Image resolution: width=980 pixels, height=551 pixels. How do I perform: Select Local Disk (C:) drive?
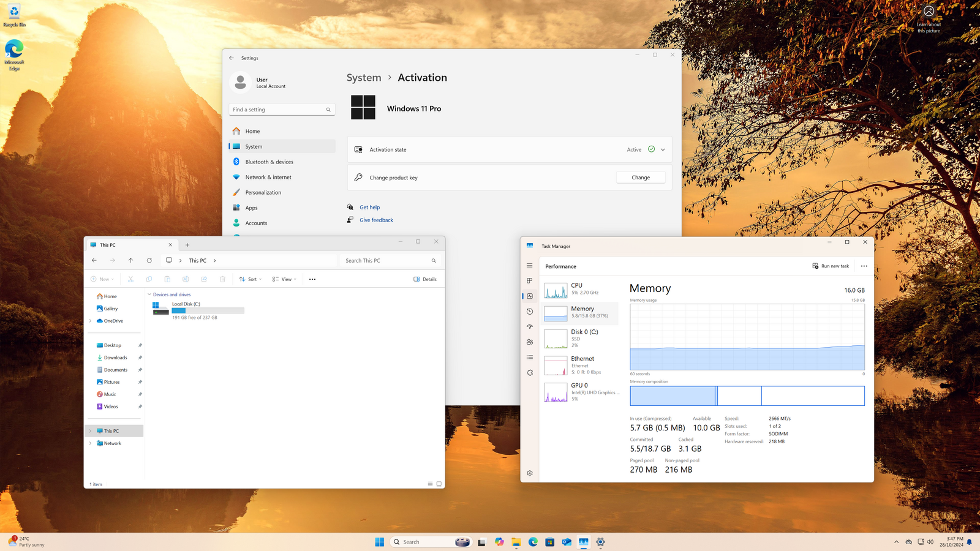[198, 310]
